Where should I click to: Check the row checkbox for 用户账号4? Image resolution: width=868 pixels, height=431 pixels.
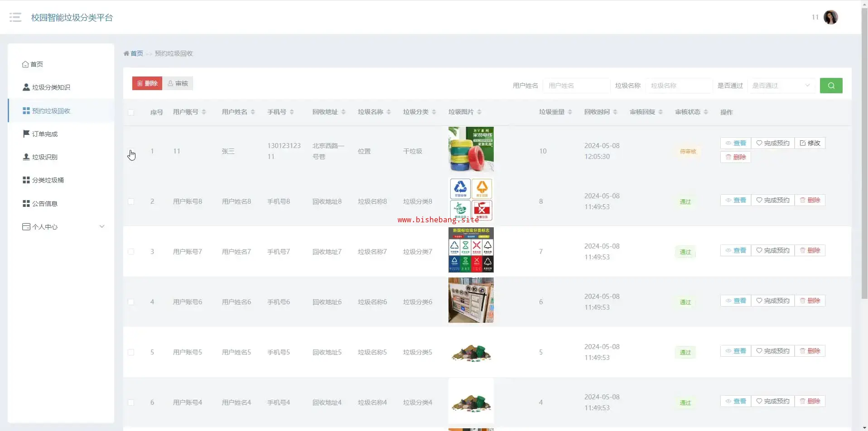(131, 402)
